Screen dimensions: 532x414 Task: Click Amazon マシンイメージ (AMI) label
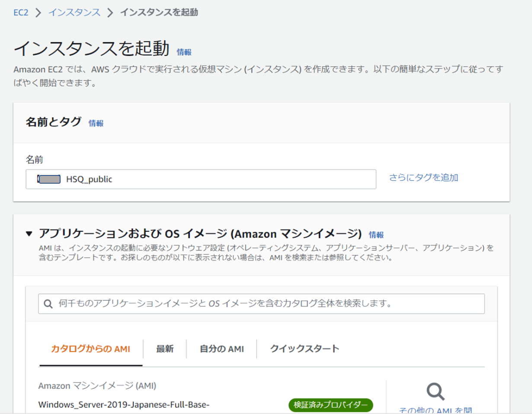click(97, 385)
